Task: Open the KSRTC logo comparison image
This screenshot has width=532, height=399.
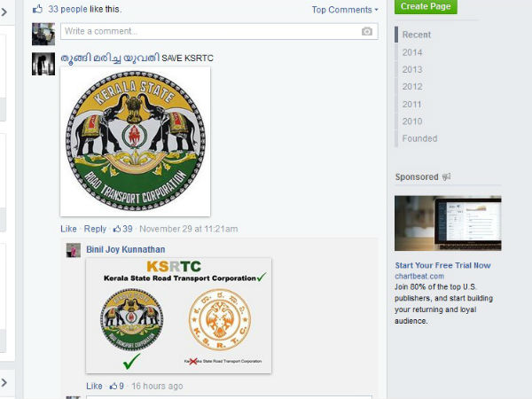Action: point(179,315)
